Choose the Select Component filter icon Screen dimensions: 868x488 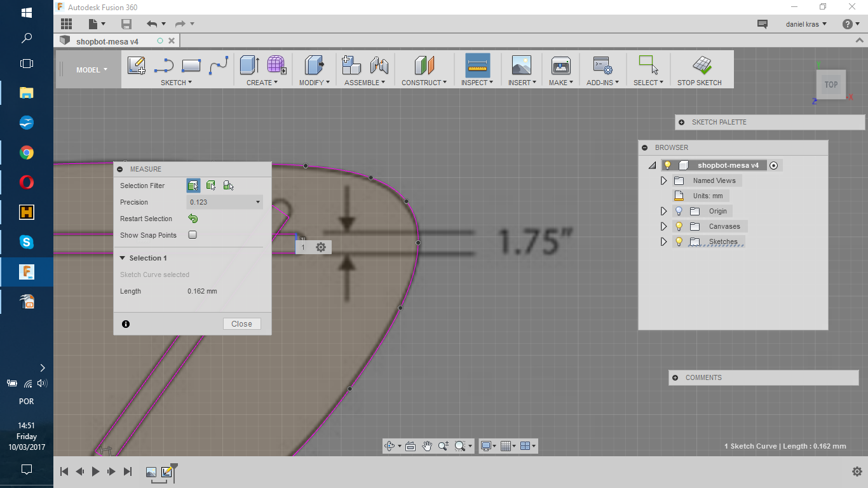pyautogui.click(x=228, y=186)
